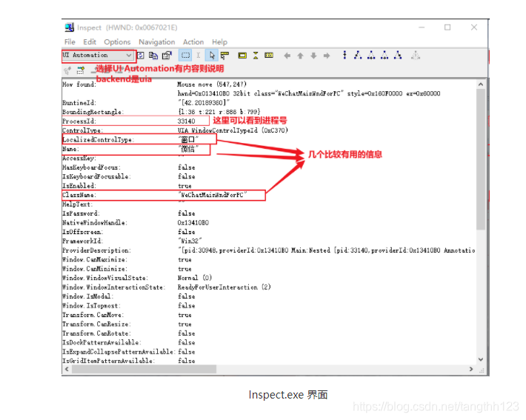The image size is (526, 420).
Task: Select the 'IsOffscreen:' property label
Action: coord(82,232)
